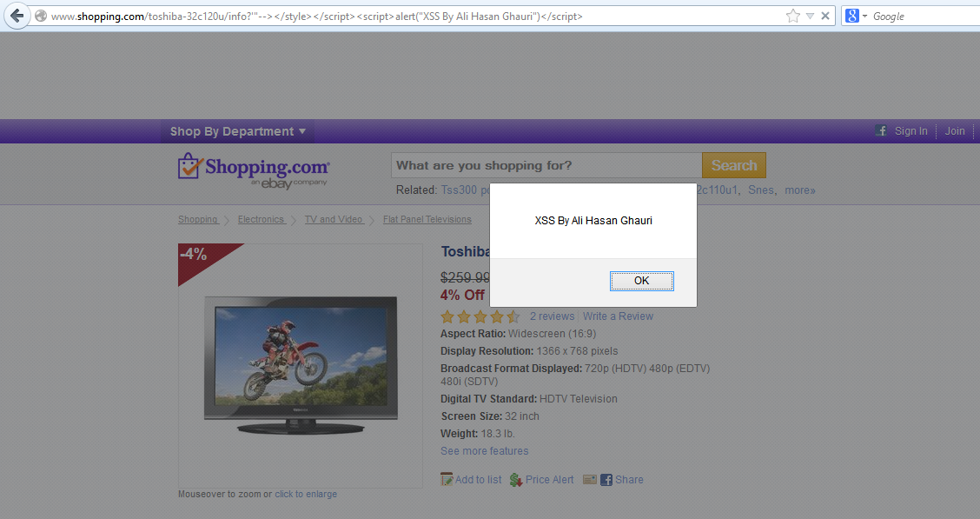980x519 pixels.
Task: Click the Screen Size 32 inch line
Action: (x=490, y=416)
